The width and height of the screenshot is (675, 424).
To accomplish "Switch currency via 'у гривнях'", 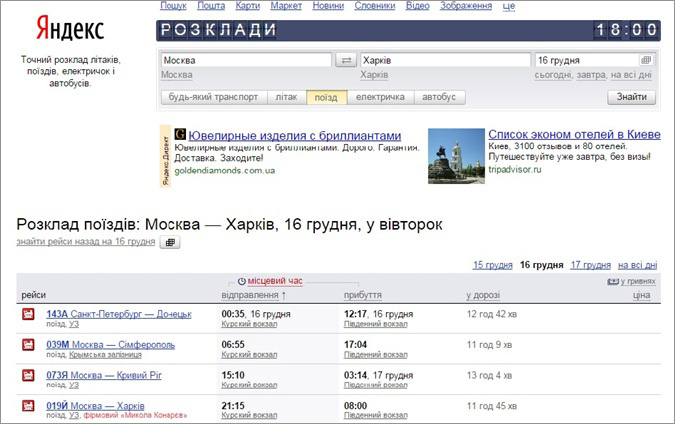I will point(636,282).
